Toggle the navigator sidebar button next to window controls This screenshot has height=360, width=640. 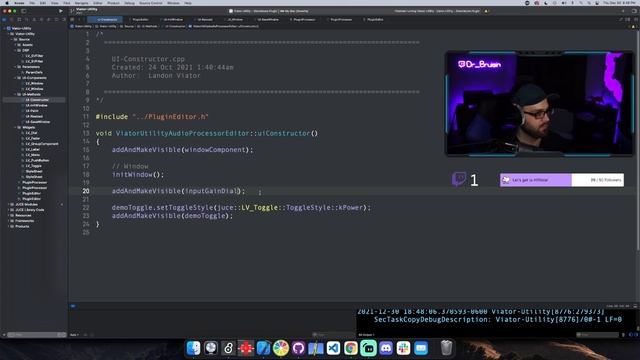coord(24,11)
